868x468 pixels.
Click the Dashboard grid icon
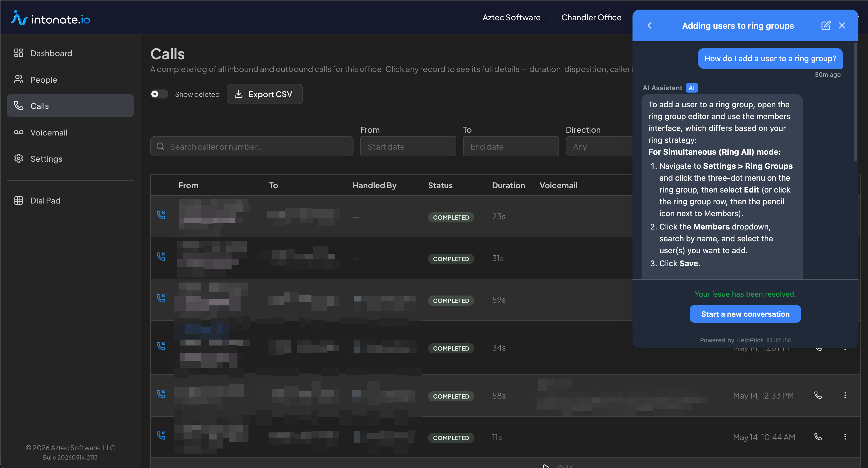click(x=19, y=53)
